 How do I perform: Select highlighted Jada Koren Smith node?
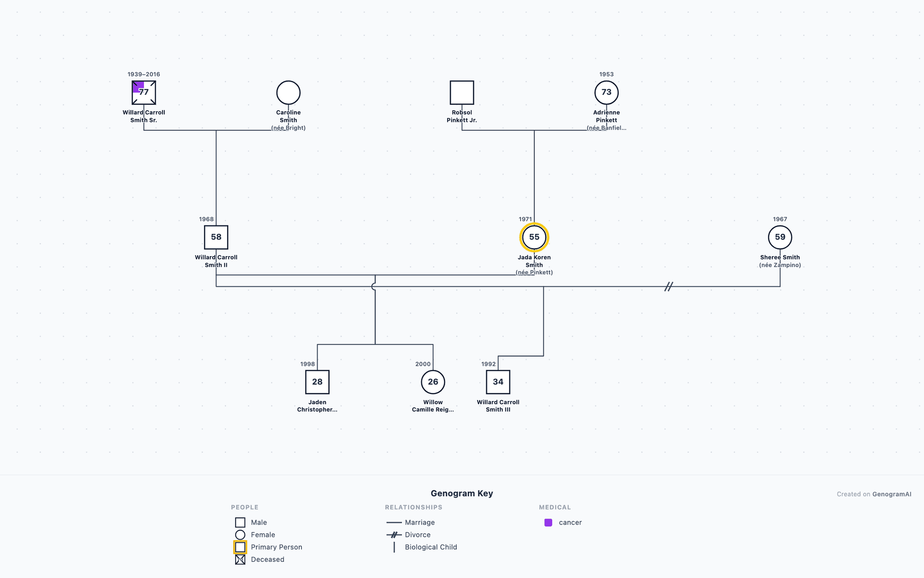[534, 237]
